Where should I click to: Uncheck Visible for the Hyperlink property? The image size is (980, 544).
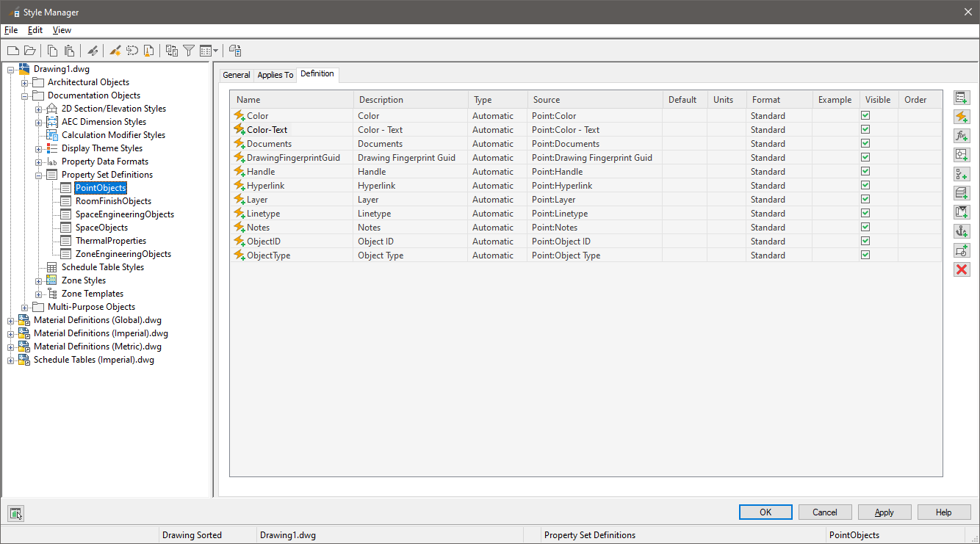pyautogui.click(x=865, y=185)
